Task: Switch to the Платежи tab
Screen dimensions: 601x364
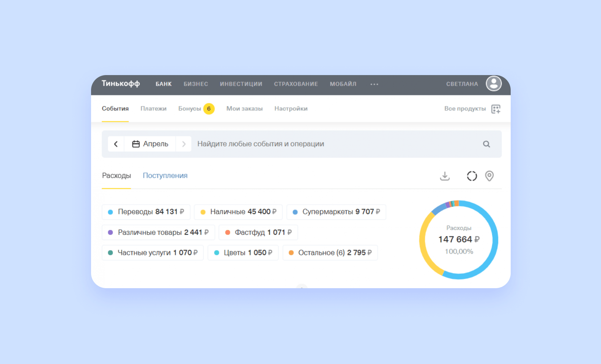Action: click(x=153, y=108)
